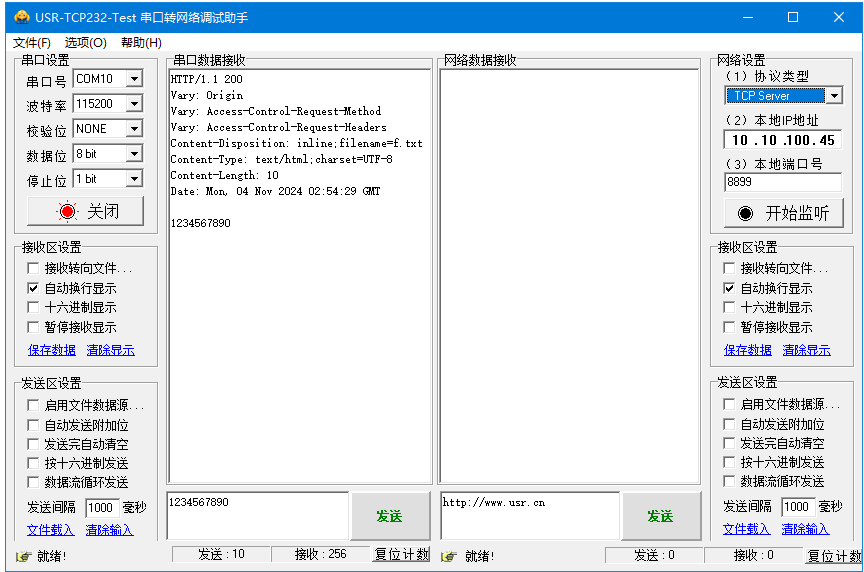
Task: Click the 本地端口号 field 8899
Action: click(x=783, y=182)
